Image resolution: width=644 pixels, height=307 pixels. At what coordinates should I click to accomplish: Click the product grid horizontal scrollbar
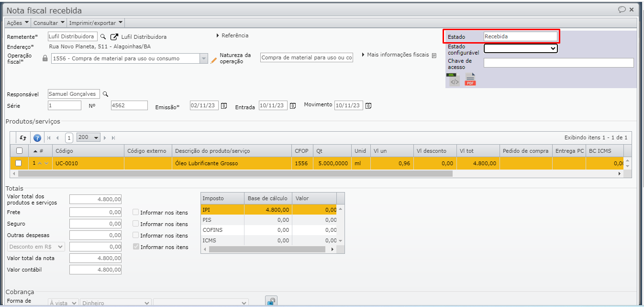[x=234, y=174]
